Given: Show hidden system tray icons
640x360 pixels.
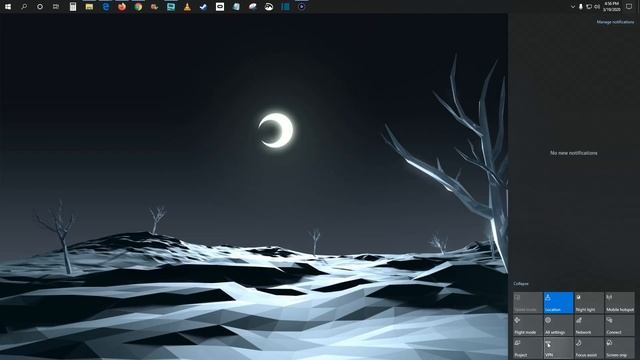Looking at the screenshot, I should tap(573, 7).
